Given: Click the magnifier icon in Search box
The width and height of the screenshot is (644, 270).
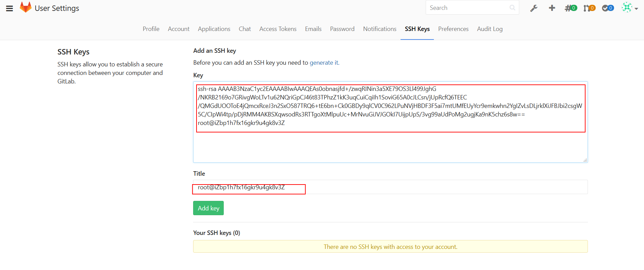Looking at the screenshot, I should [512, 8].
